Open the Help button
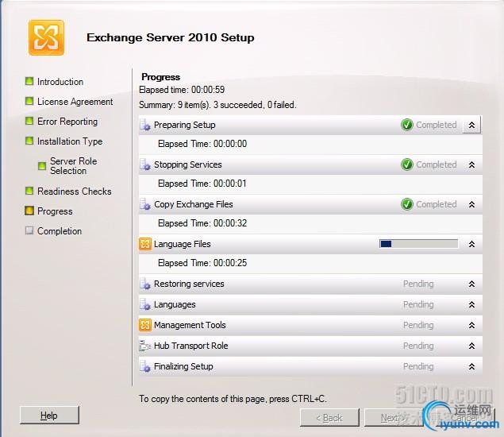This screenshot has height=437, width=504. 49,415
